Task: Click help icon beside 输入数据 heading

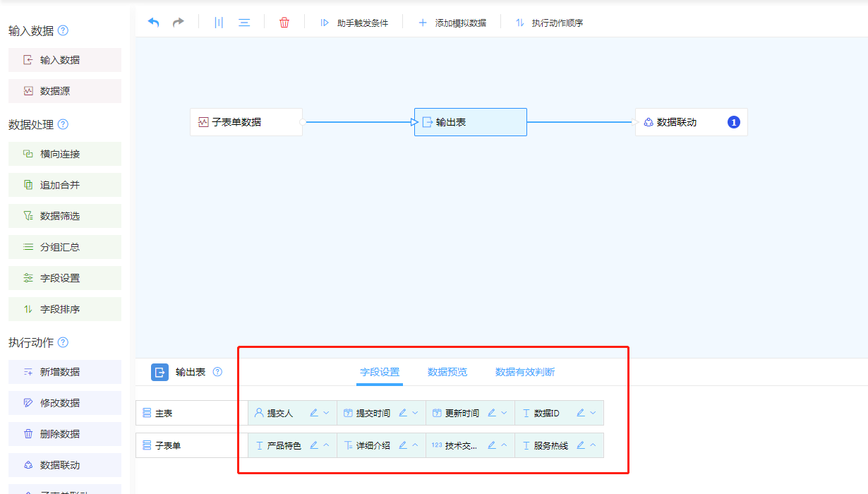Action: click(63, 30)
